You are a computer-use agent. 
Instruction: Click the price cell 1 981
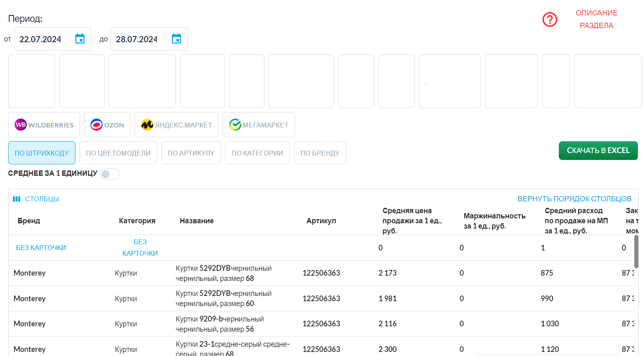[388, 299]
